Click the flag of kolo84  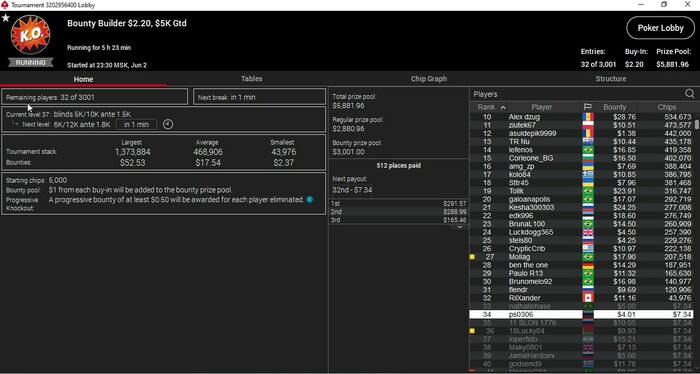pos(588,175)
